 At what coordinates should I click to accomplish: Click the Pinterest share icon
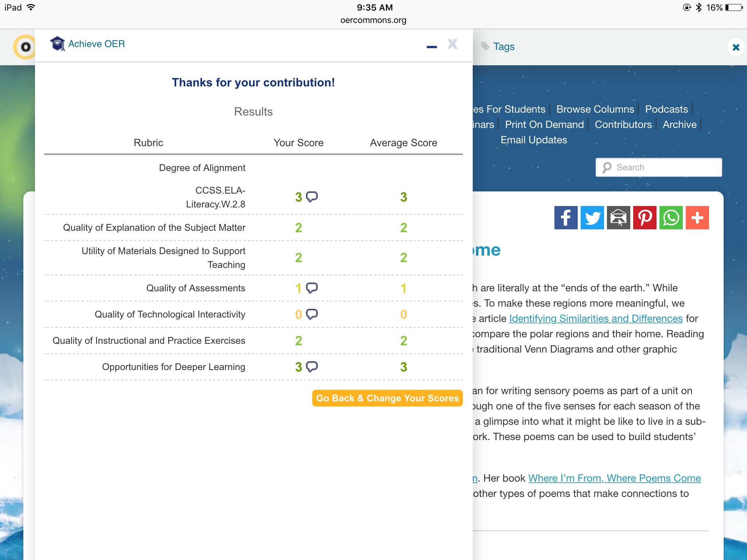[645, 218]
